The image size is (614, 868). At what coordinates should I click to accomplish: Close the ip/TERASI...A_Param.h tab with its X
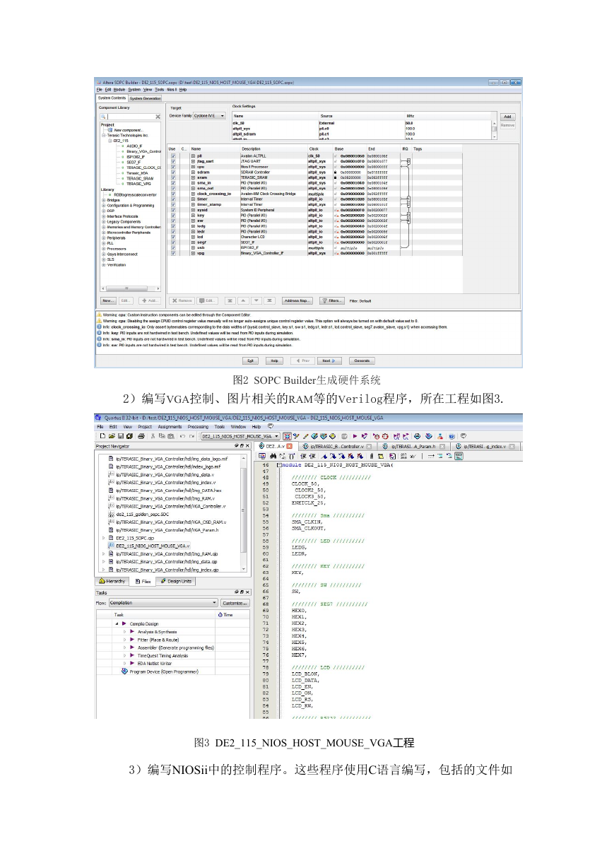(442, 447)
